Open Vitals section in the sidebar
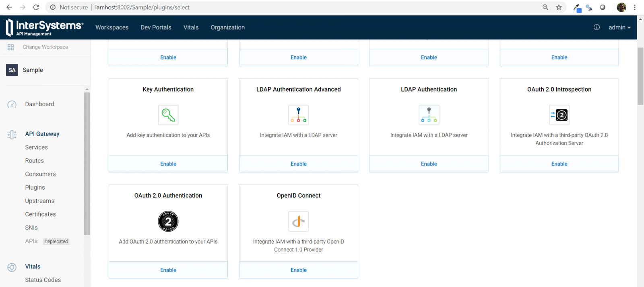The width and height of the screenshot is (644, 287). point(33,266)
